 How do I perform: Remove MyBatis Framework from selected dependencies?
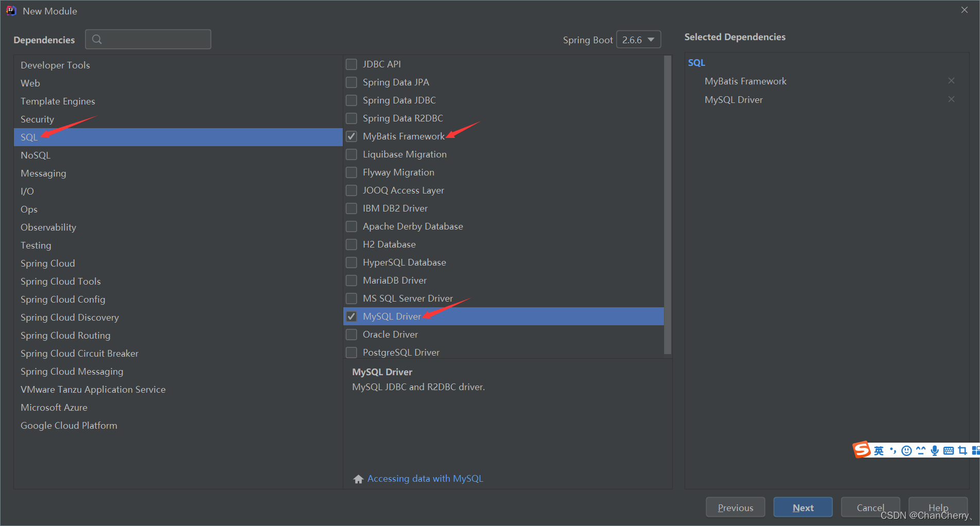click(951, 81)
